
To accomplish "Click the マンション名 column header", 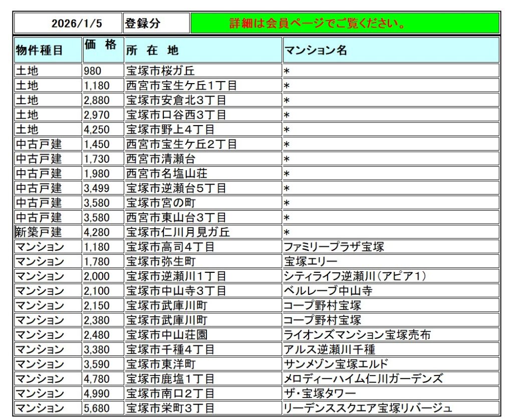I will click(x=391, y=50).
